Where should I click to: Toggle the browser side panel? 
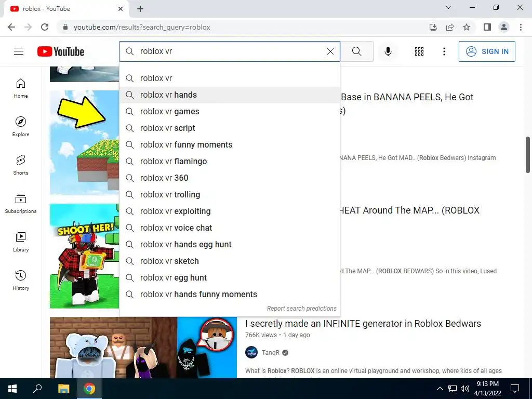click(x=487, y=27)
